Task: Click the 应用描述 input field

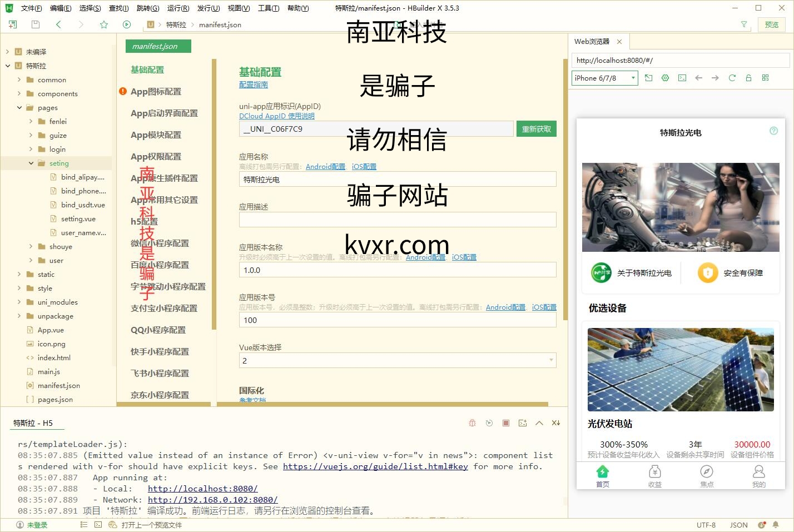Action: click(x=398, y=220)
